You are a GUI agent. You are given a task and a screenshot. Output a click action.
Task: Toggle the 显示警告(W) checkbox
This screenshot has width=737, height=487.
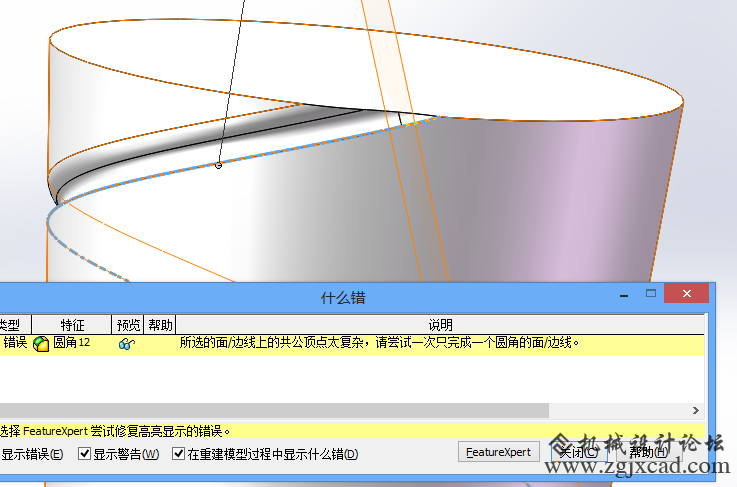point(85,454)
